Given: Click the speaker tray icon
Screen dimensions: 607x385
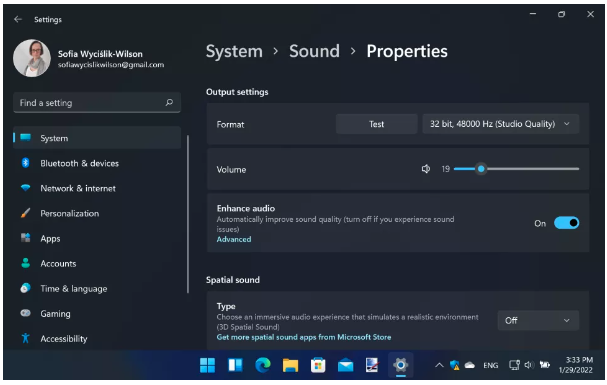Looking at the screenshot, I should (x=529, y=365).
